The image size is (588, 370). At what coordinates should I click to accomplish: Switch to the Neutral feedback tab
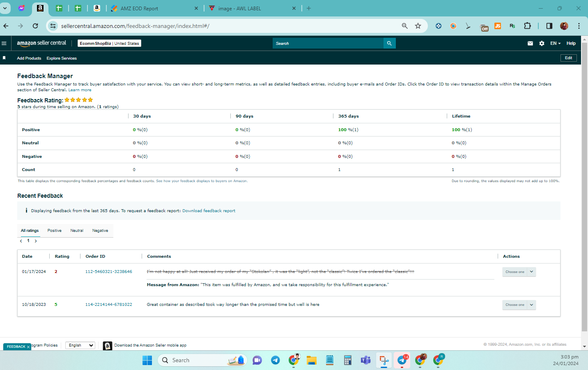pyautogui.click(x=77, y=231)
